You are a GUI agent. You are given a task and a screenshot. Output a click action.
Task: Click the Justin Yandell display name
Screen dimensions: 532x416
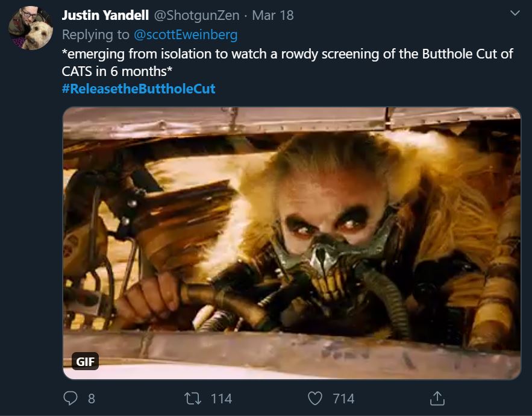(x=105, y=15)
